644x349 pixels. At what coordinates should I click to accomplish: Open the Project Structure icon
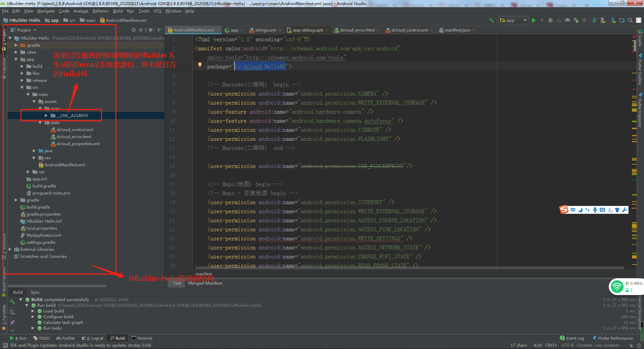pos(622,20)
